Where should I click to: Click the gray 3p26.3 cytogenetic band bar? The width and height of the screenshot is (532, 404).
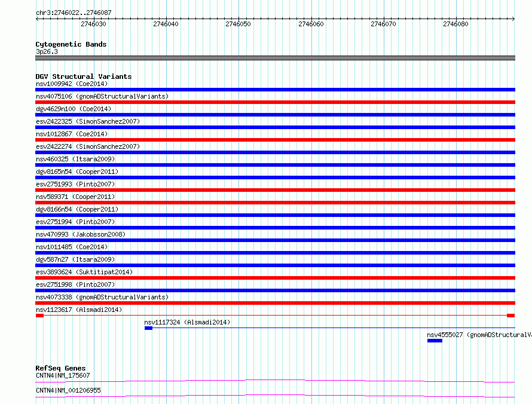pyautogui.click(x=275, y=58)
